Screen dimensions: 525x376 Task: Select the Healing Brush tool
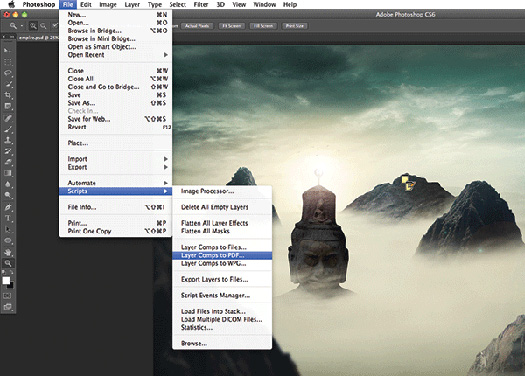click(x=7, y=118)
